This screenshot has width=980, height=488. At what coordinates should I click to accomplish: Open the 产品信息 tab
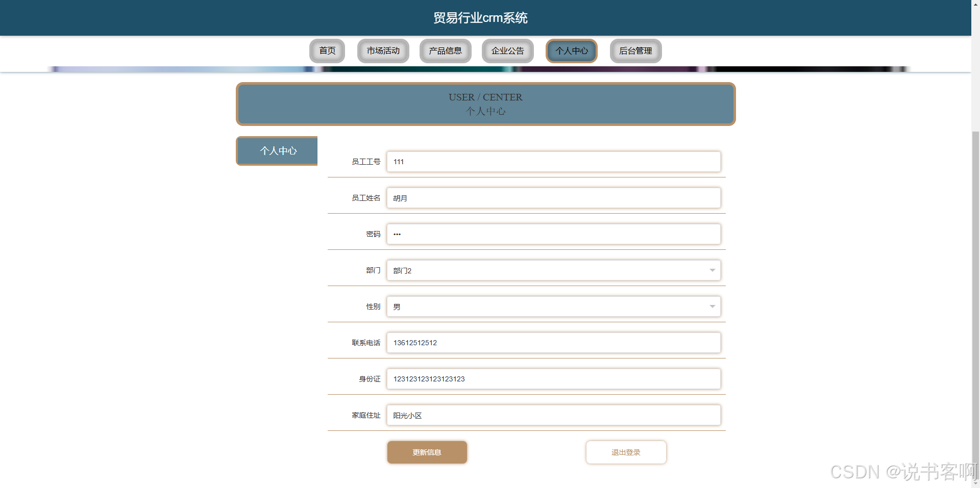click(x=446, y=51)
